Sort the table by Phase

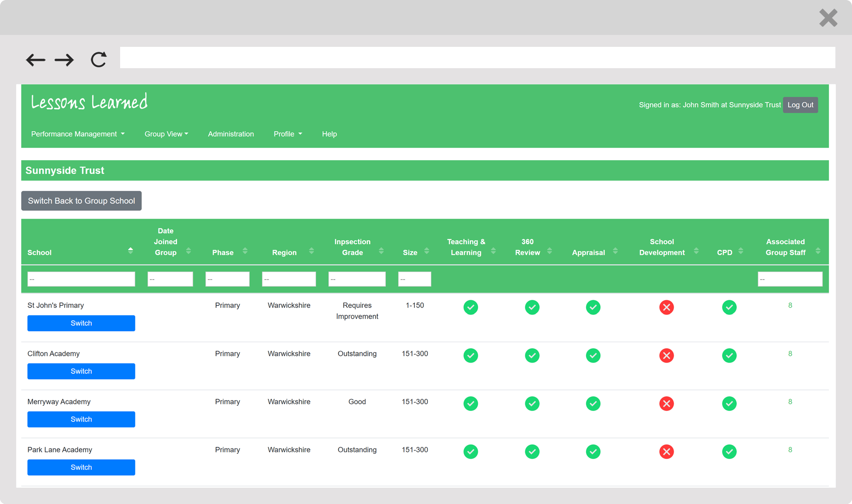[x=245, y=251]
